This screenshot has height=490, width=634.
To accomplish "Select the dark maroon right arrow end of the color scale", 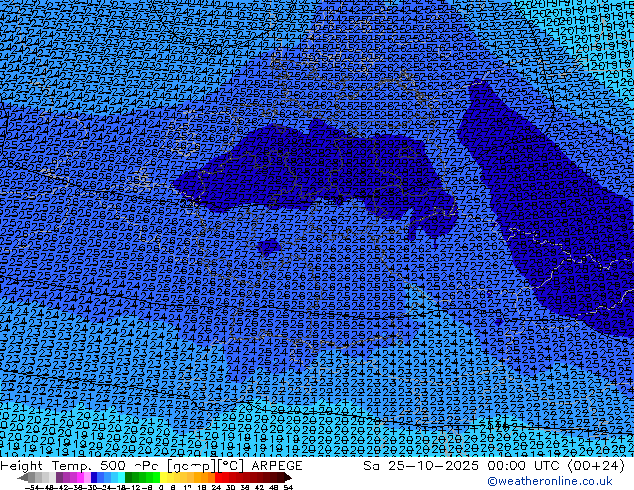I will tap(288, 478).
